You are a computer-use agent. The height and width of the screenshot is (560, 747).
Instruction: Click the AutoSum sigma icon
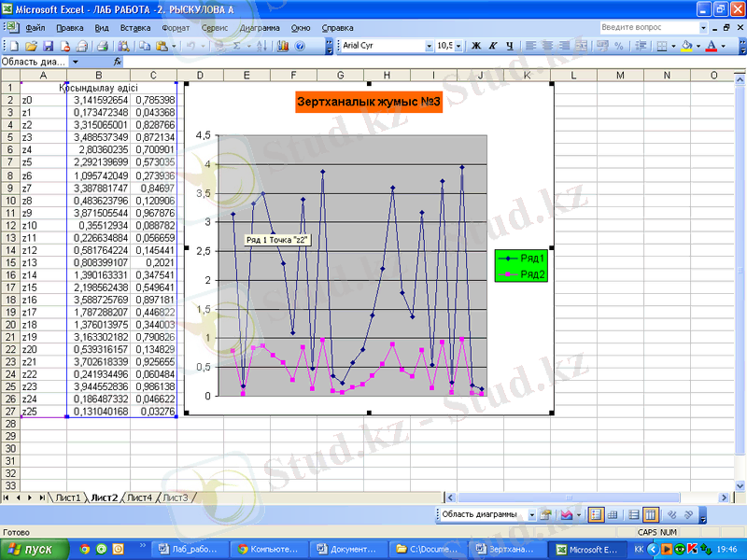coord(237,45)
